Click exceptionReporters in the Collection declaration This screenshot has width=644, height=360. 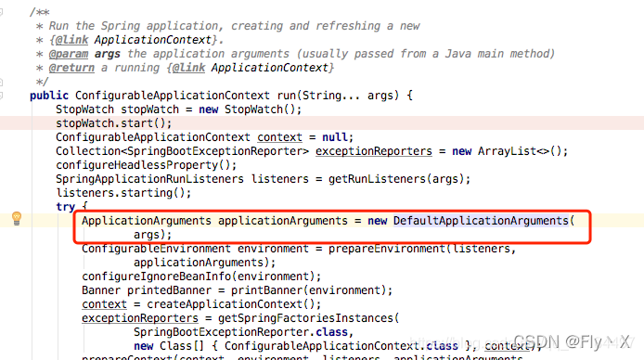click(x=374, y=151)
